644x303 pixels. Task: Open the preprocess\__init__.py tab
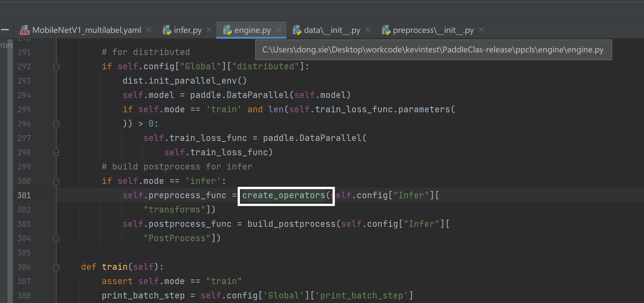(433, 30)
